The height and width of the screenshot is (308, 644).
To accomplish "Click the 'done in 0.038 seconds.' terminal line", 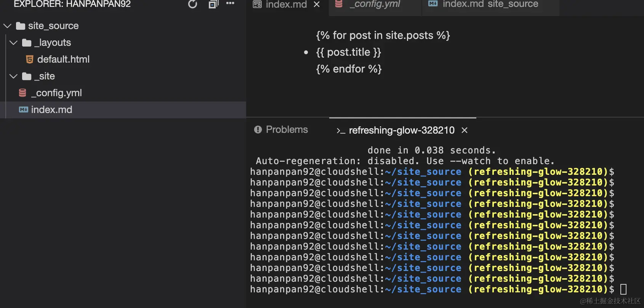I will [x=432, y=150].
